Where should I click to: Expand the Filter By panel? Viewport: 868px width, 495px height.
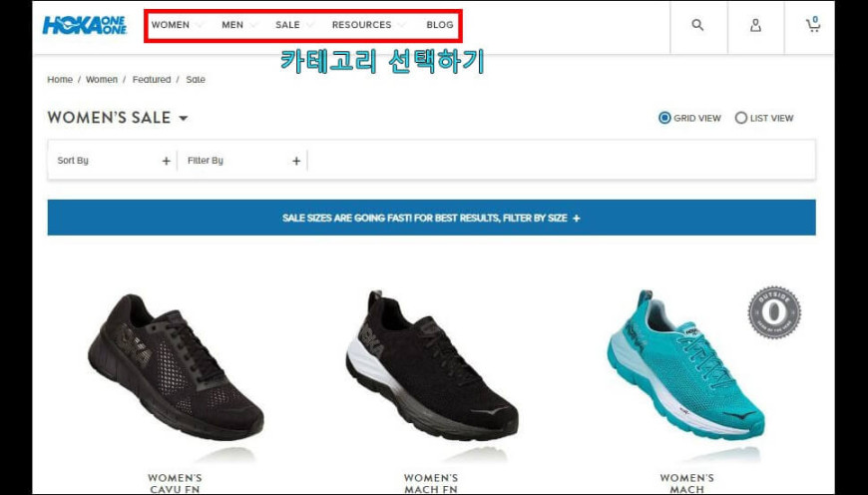click(243, 161)
